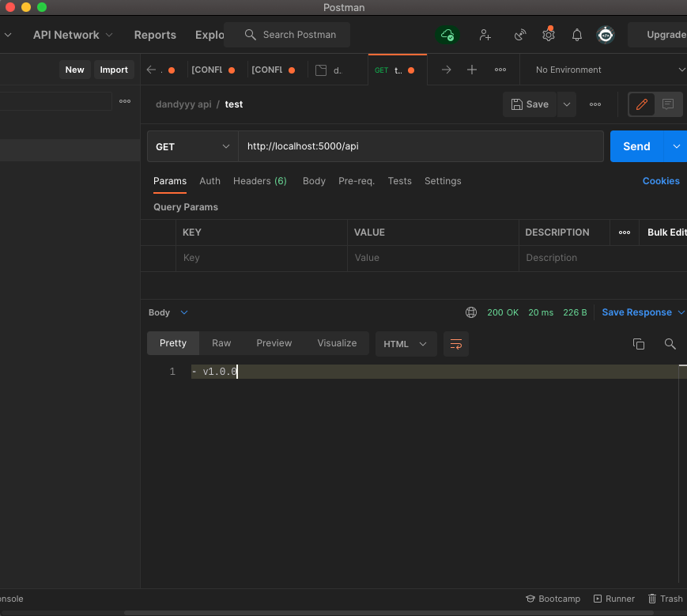The height and width of the screenshot is (616, 687).
Task: Select the Visualize response view
Action: (337, 343)
